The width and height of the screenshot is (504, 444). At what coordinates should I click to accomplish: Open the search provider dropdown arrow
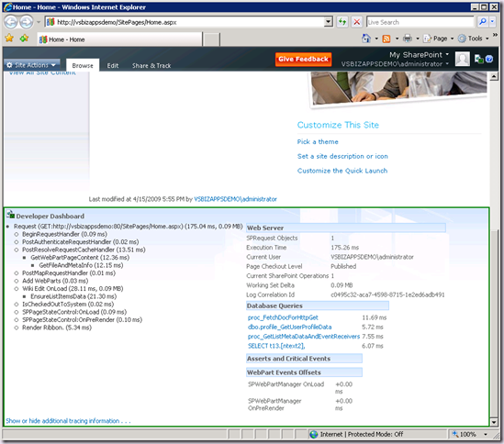[x=492, y=22]
